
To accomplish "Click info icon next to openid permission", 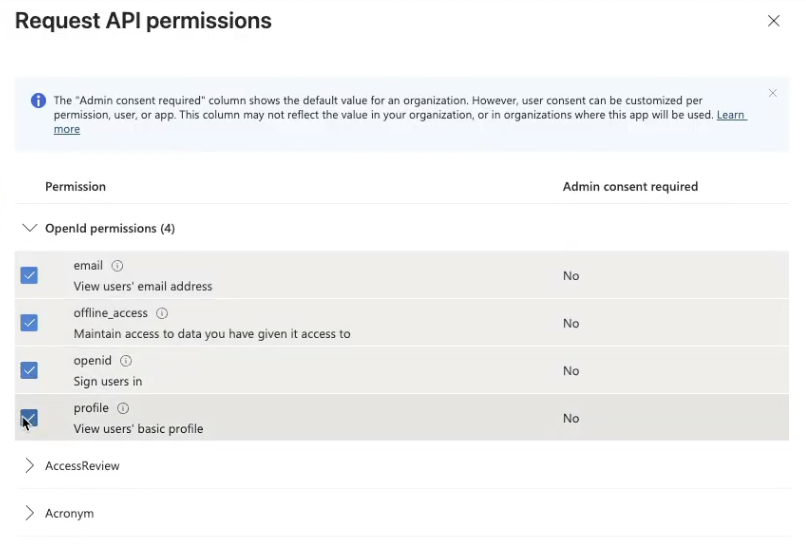I will click(x=126, y=361).
